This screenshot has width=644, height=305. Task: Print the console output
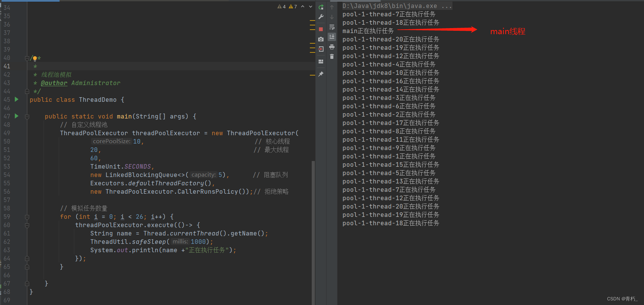coord(332,47)
